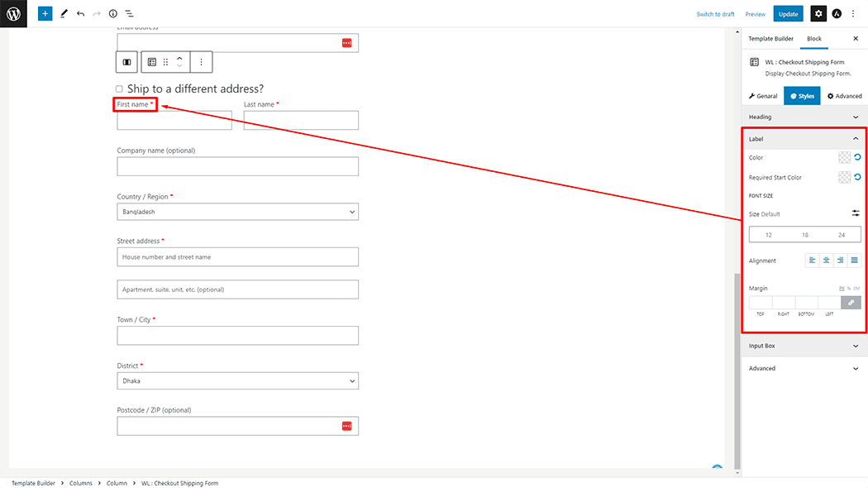Pick the Required Start Color swatch
The width and height of the screenshot is (868, 488).
[844, 177]
